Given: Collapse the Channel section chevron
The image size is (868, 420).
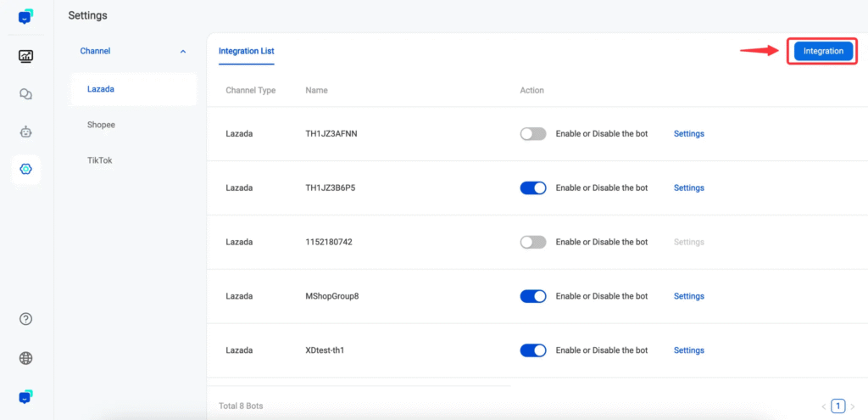Looking at the screenshot, I should click(183, 52).
